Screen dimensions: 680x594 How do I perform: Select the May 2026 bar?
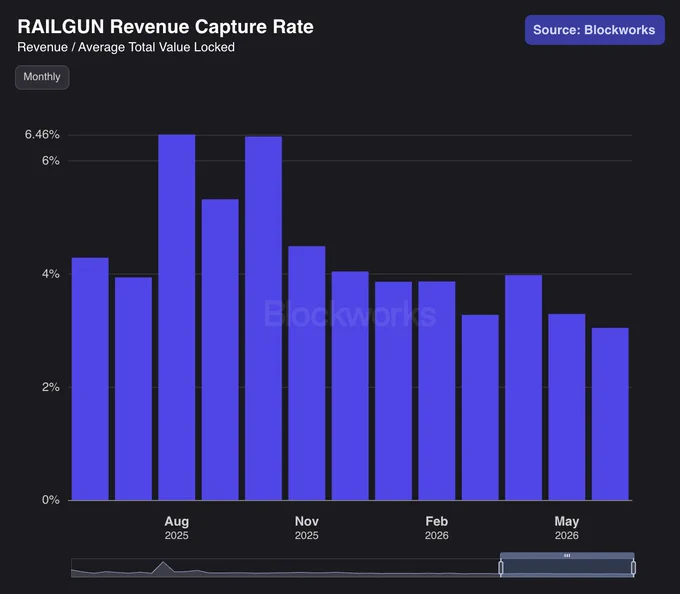click(x=567, y=407)
